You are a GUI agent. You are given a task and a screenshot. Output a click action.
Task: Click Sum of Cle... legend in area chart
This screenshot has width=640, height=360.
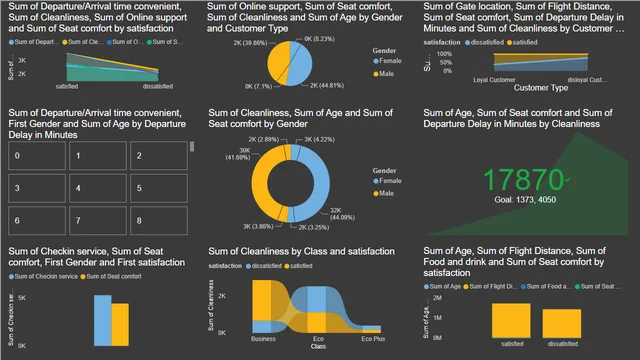tap(83, 42)
